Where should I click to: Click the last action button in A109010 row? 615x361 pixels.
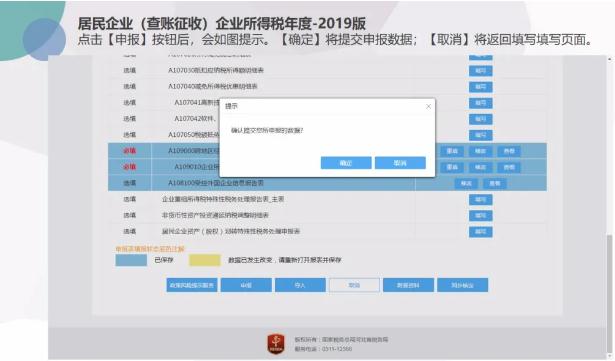(x=509, y=168)
